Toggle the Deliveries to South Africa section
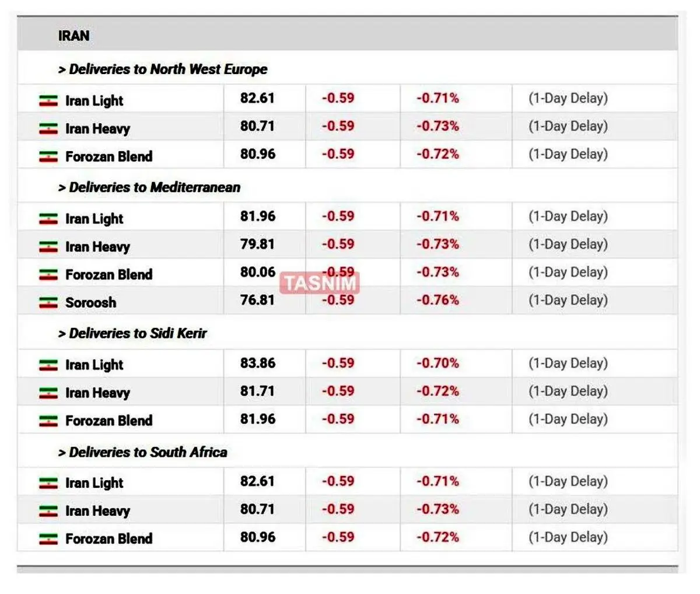This screenshot has width=700, height=594. pyautogui.click(x=143, y=452)
